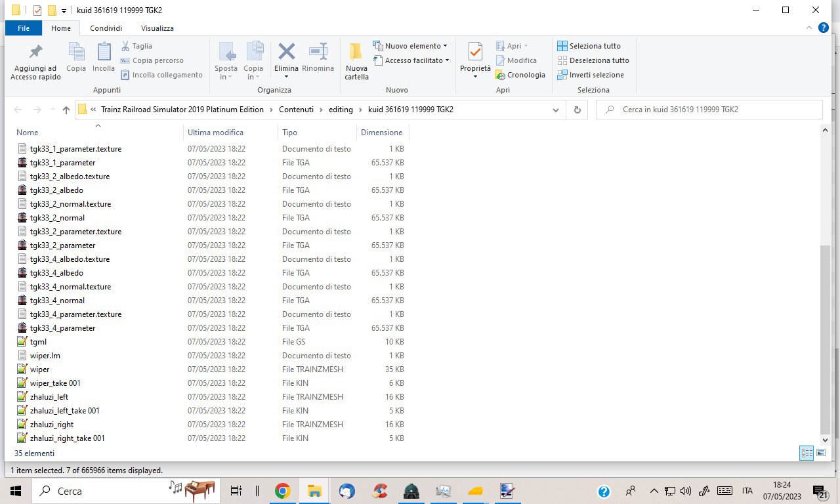Click the Copia button in Appunti group
The width and height of the screenshot is (840, 504).
pos(76,57)
